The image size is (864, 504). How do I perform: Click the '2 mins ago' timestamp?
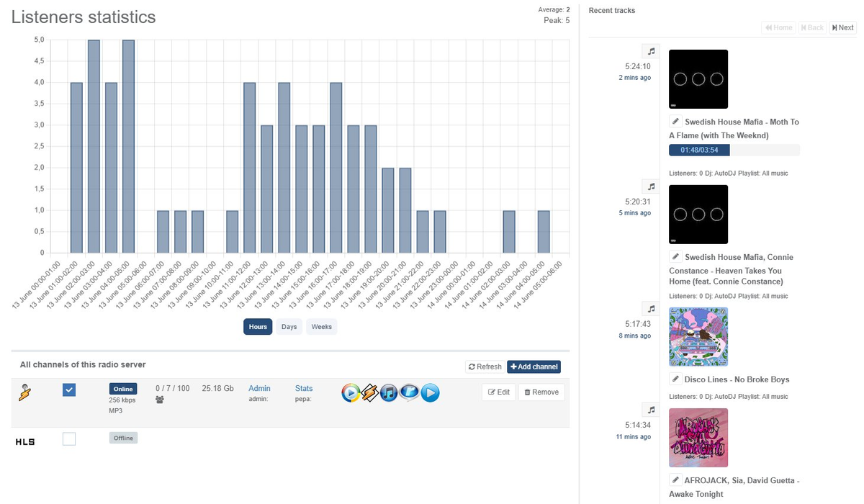635,78
